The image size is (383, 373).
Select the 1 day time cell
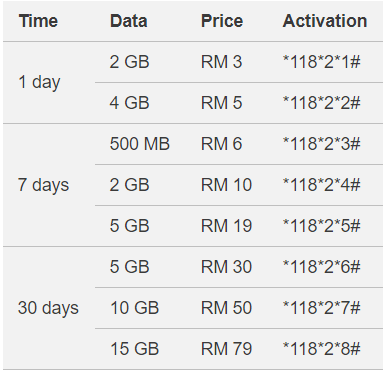pos(39,82)
